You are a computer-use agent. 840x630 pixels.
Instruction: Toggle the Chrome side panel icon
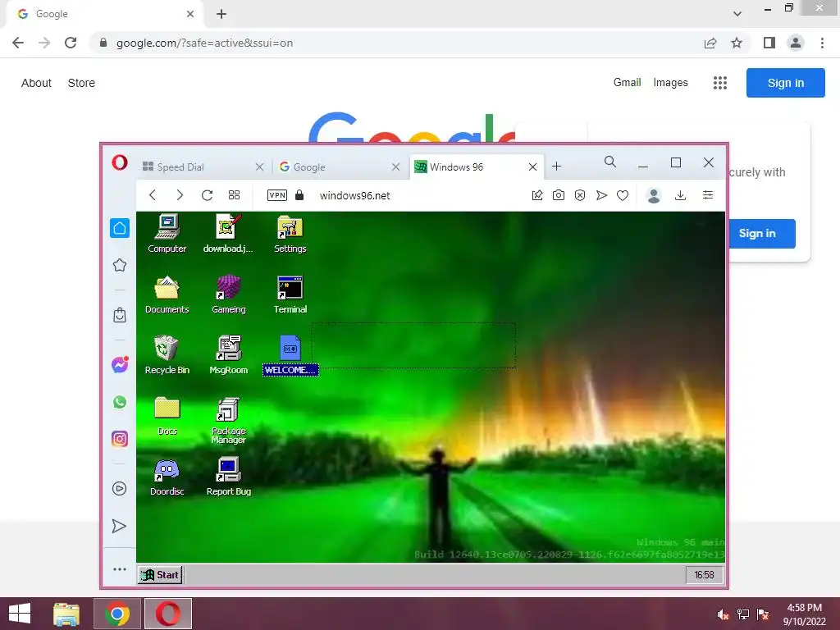coord(769,43)
